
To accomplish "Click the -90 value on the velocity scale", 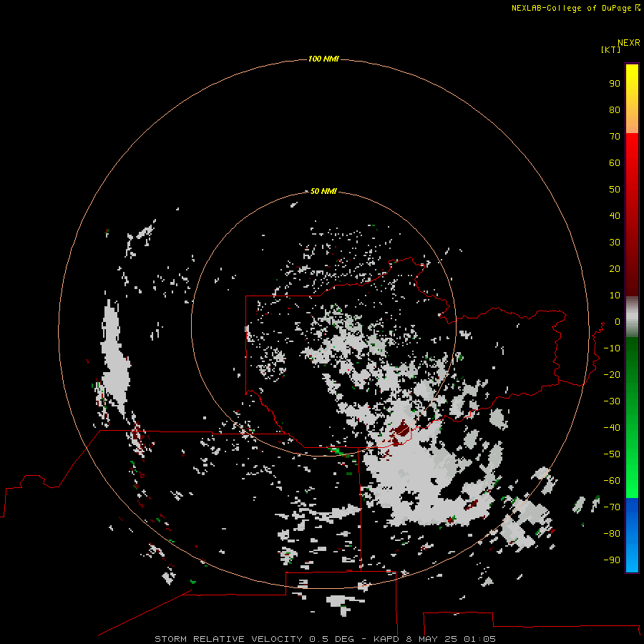I will click(x=612, y=560).
